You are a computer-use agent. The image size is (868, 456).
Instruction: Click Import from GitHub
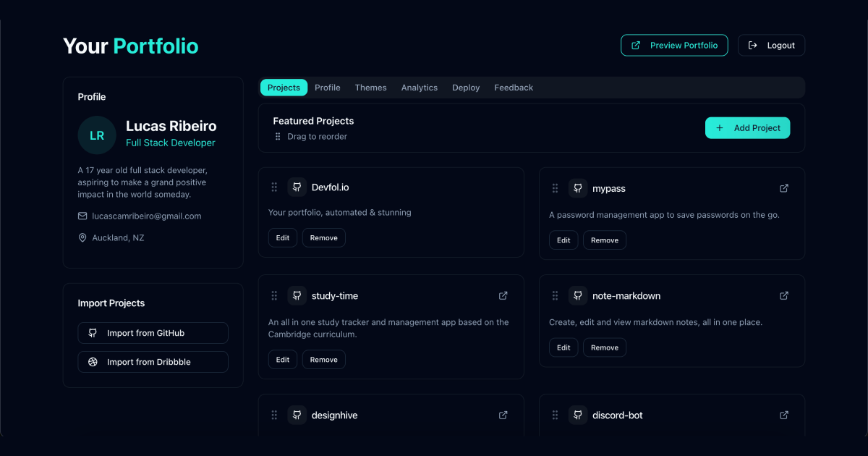153,333
